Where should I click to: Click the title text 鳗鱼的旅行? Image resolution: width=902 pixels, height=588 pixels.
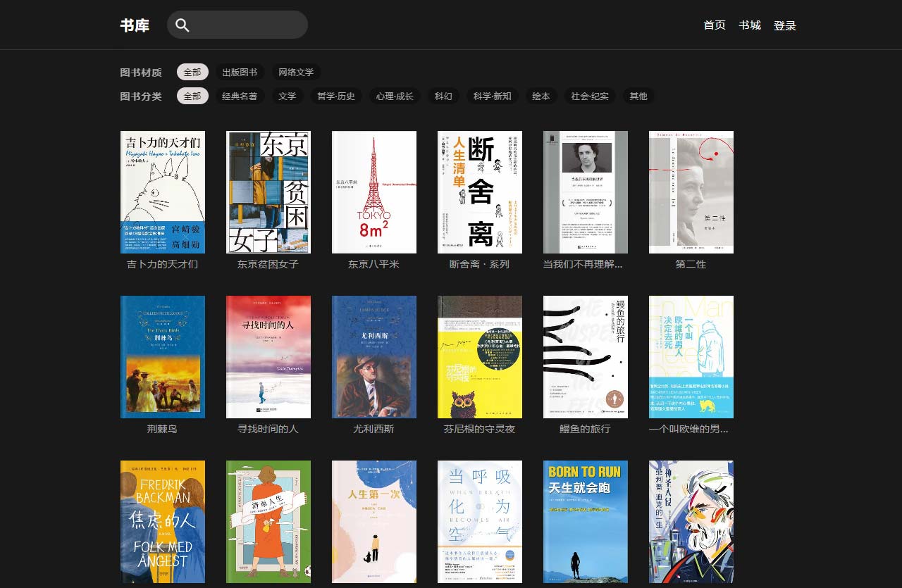pos(586,429)
